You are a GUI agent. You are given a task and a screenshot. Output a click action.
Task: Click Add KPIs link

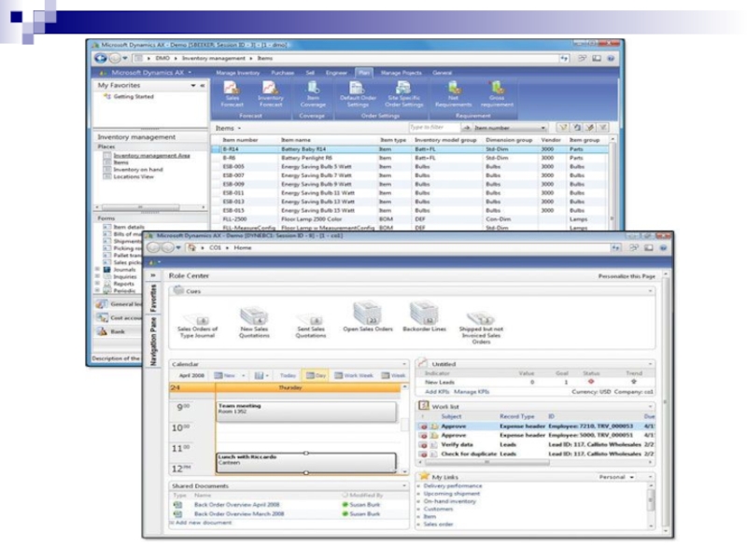(x=437, y=392)
